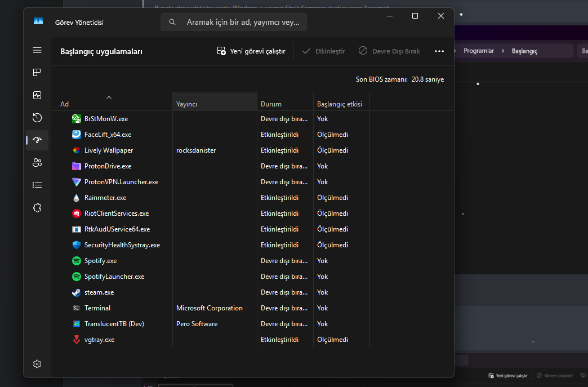Open the Services puzzle-piece icon
588x387 pixels.
tap(37, 207)
